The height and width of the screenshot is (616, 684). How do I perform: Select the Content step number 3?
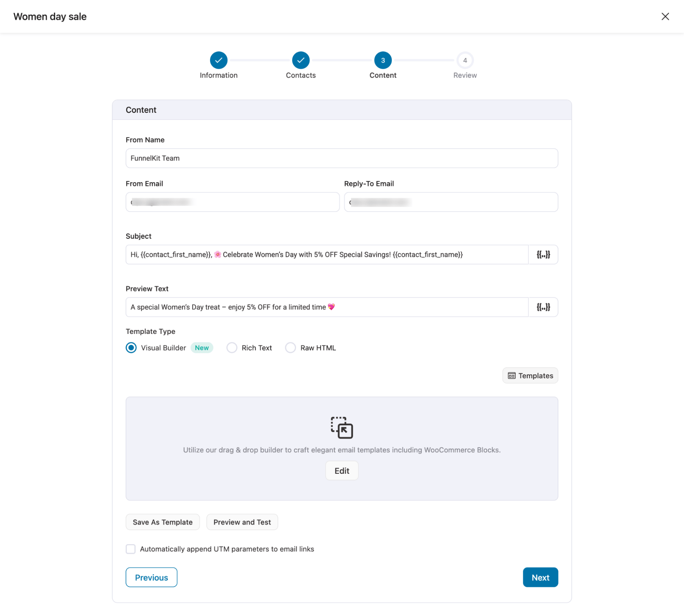[383, 60]
